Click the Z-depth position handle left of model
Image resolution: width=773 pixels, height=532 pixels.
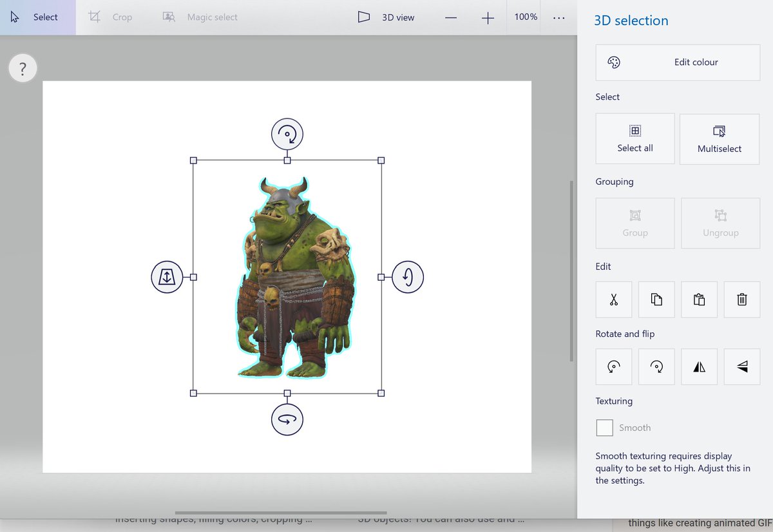pyautogui.click(x=167, y=277)
